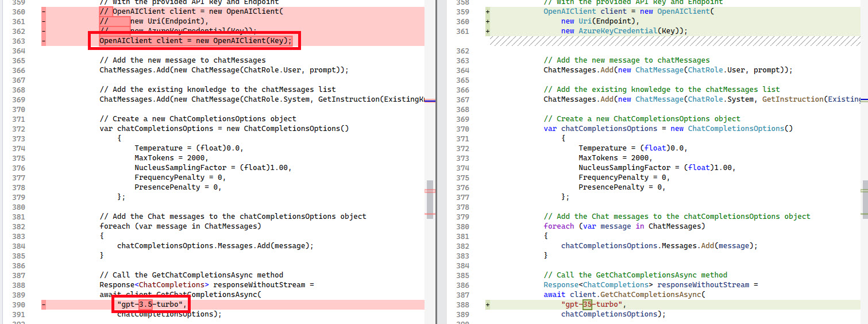Click 'var chatCompletionsOptions = new ChatCompletionsOptions()' on original line 372

tap(224, 129)
